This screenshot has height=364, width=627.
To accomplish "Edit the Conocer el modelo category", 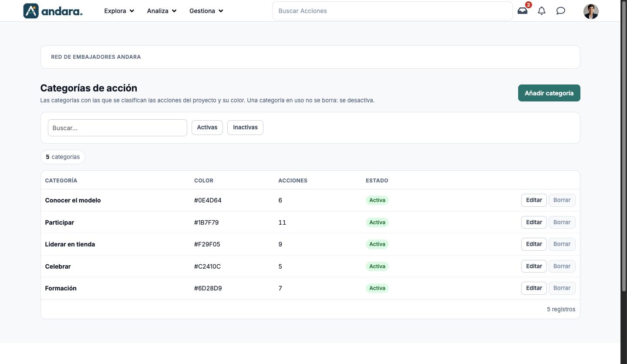I will 534,200.
